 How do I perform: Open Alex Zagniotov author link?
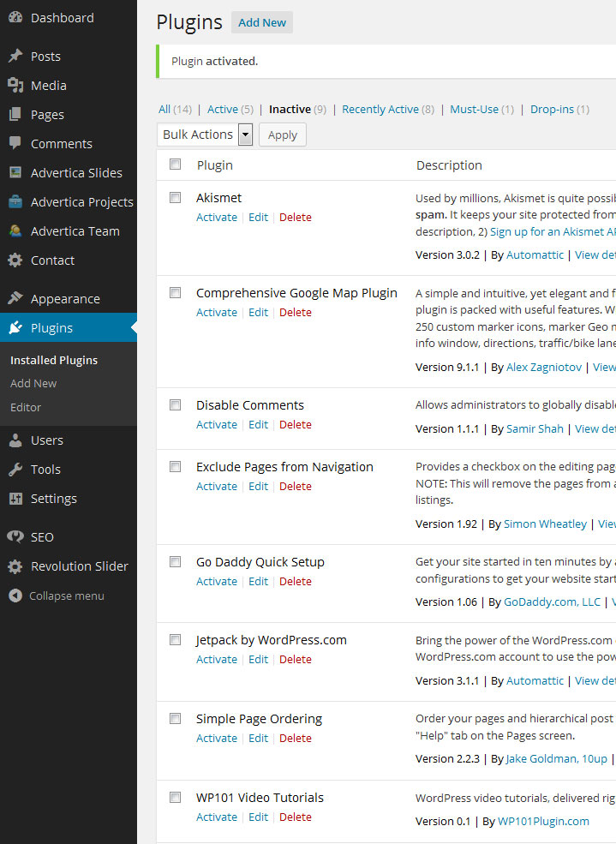tap(544, 367)
